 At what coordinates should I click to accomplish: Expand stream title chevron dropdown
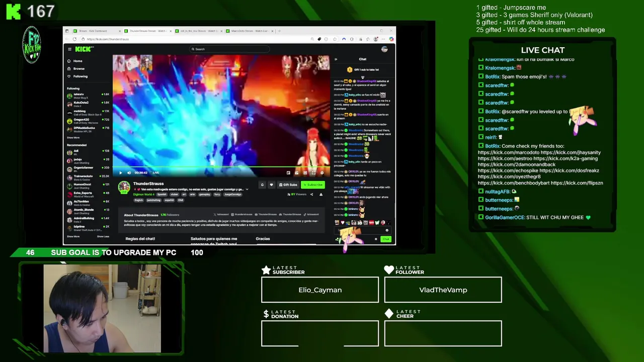pyautogui.click(x=247, y=189)
